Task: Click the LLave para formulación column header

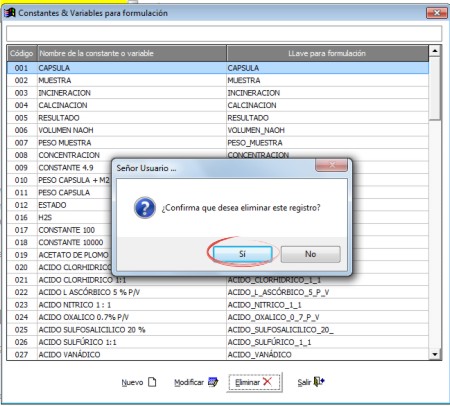Action: coord(327,53)
